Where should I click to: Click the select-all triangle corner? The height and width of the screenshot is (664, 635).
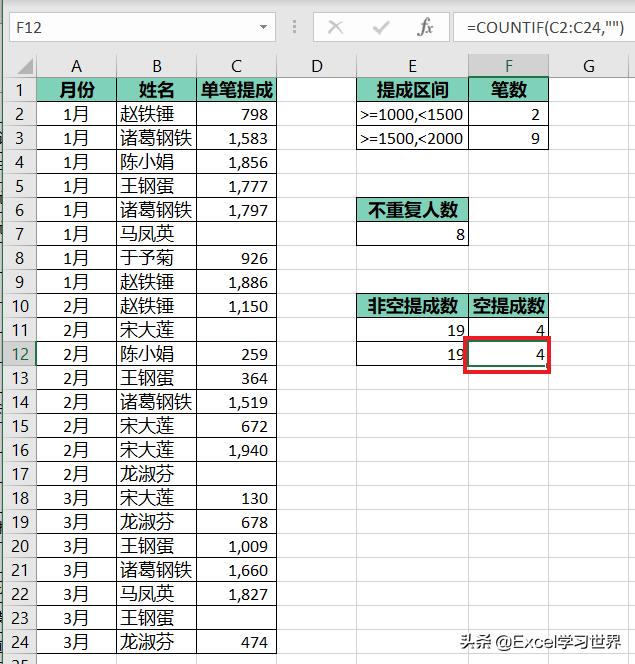[x=25, y=66]
